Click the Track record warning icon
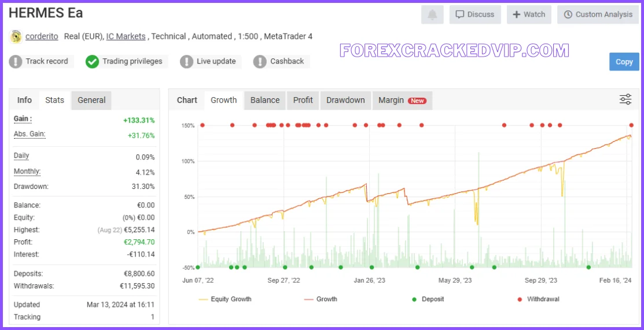 pos(16,62)
